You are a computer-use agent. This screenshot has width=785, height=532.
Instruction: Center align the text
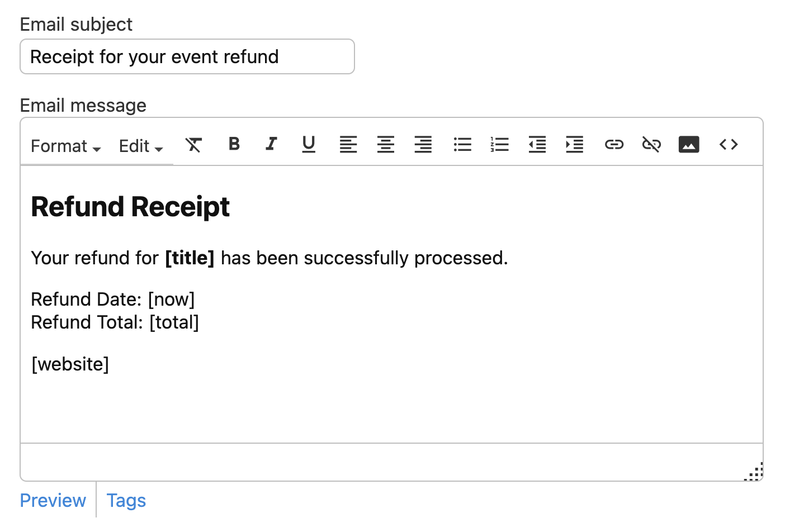coord(386,145)
